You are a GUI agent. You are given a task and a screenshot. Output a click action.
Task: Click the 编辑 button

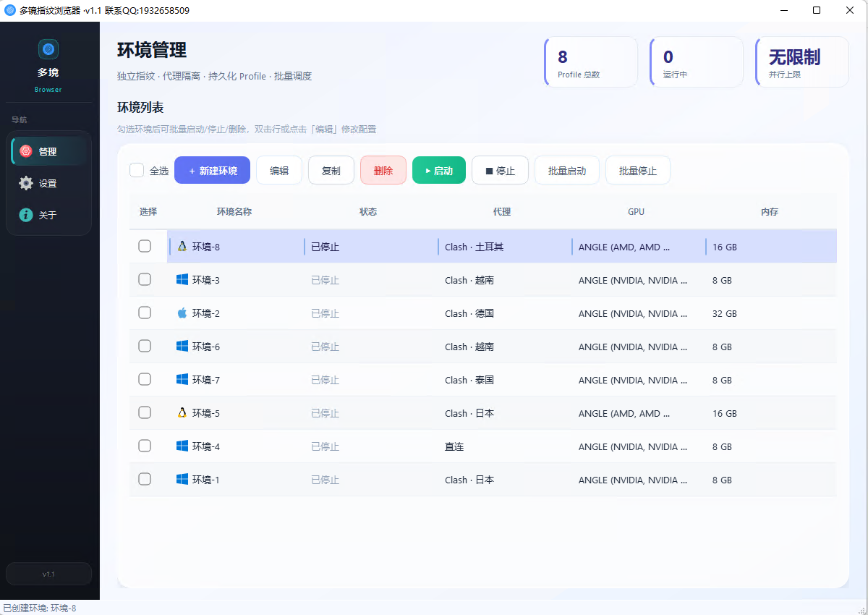279,170
